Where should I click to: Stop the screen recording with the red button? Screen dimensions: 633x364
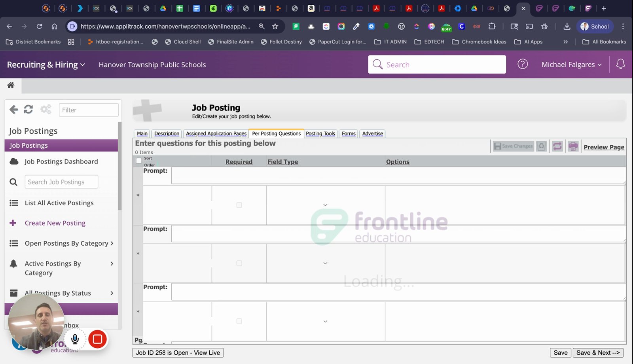[97, 339]
